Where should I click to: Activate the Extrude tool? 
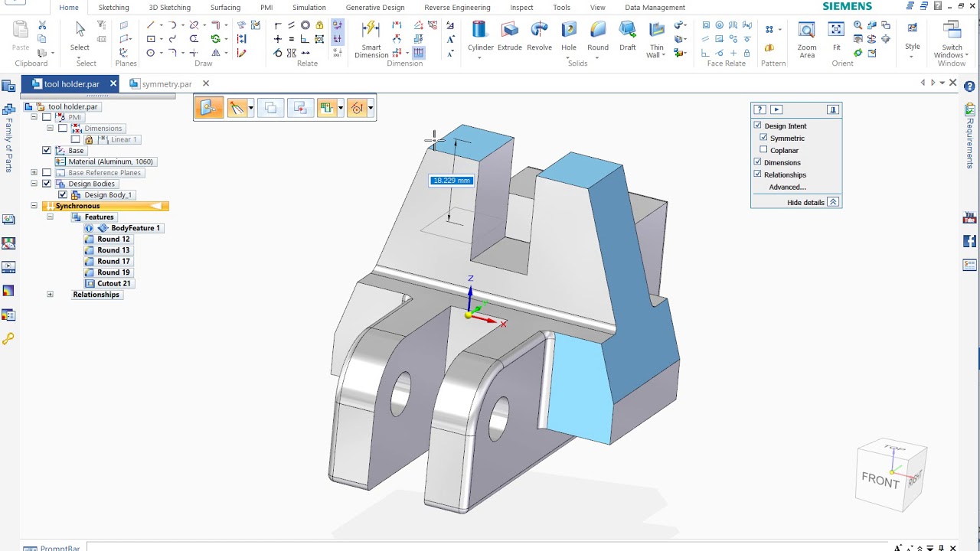[x=510, y=36]
